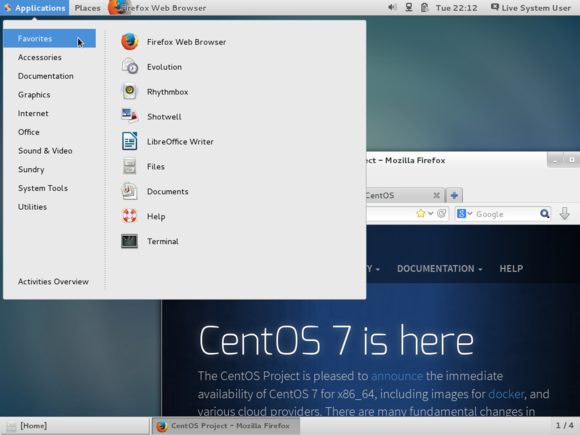The width and height of the screenshot is (580, 435).
Task: Click the 'Terminal' label
Action: 163,241
